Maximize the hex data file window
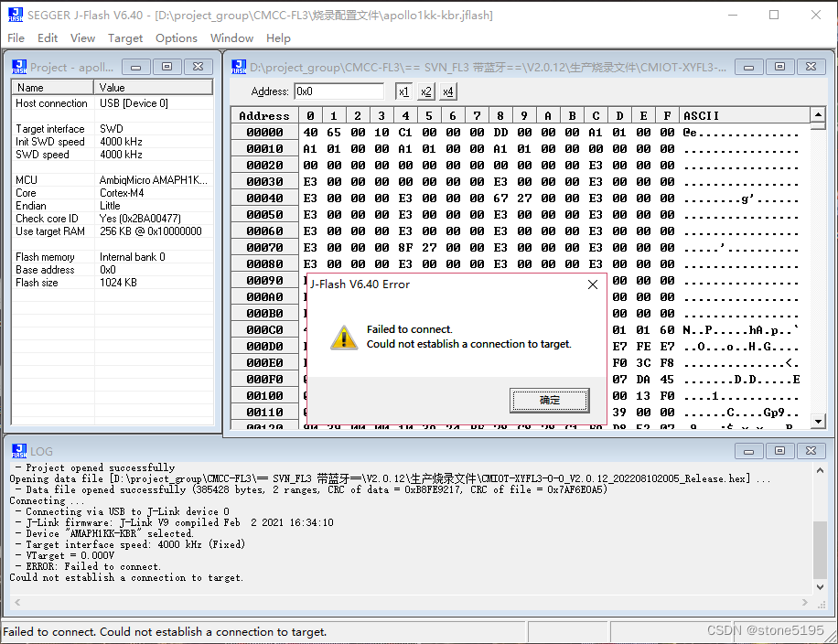The height and width of the screenshot is (644, 838). 779,67
